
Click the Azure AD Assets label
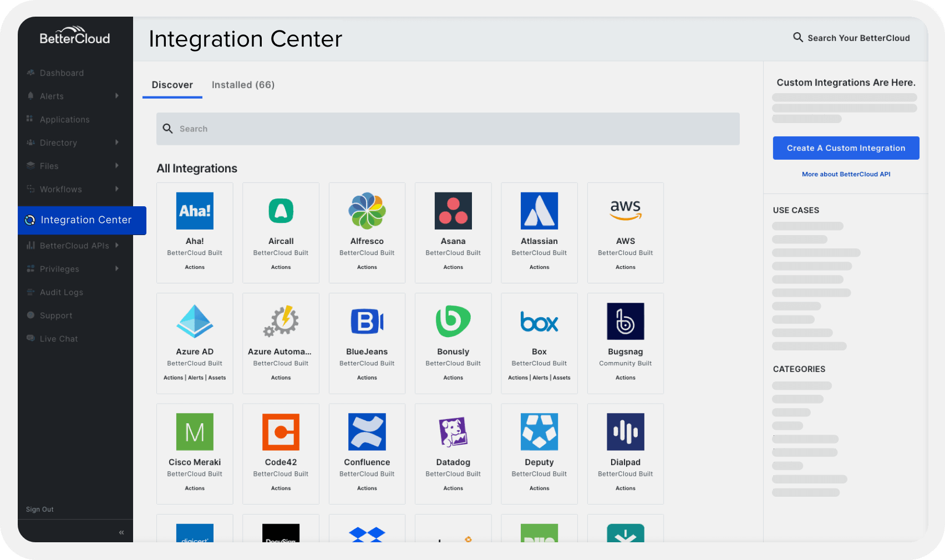[217, 378]
